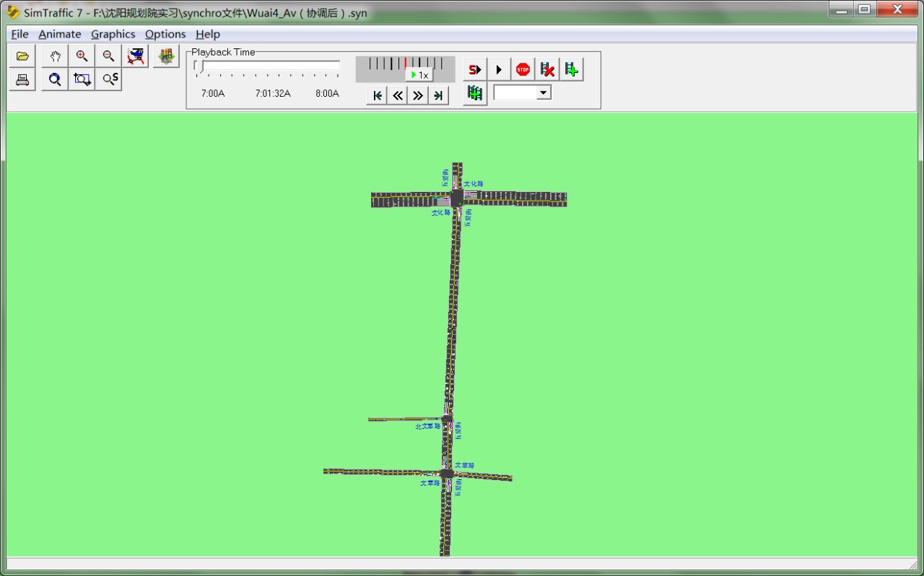Click the Open file folder icon
Image resolution: width=924 pixels, height=576 pixels.
point(22,56)
